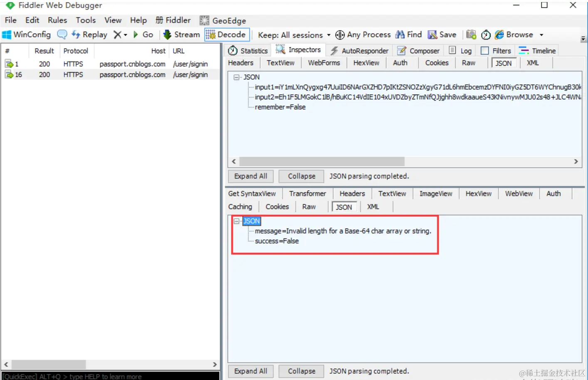Open the View menu
Viewport: 588px width, 380px height.
(113, 20)
